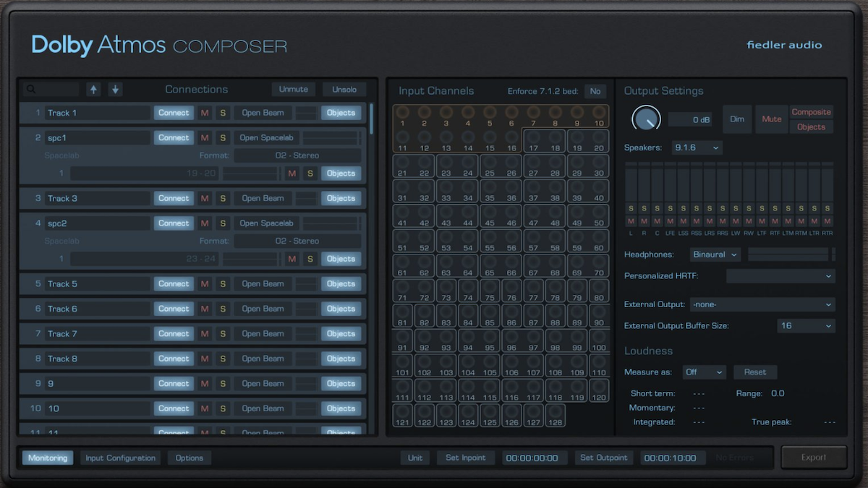
Task: Select input channel socket 10
Action: point(599,113)
